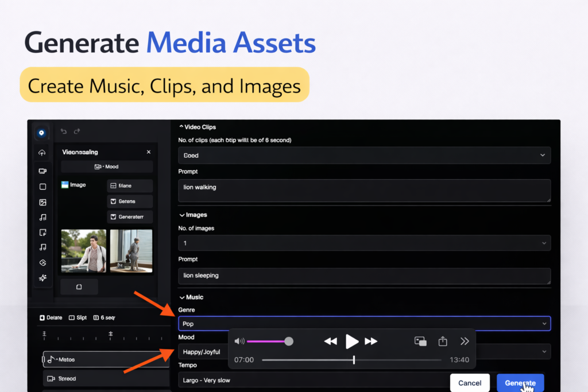This screenshot has height=392, width=588.
Task: Open the No. of clips dropdown
Action: tap(364, 155)
